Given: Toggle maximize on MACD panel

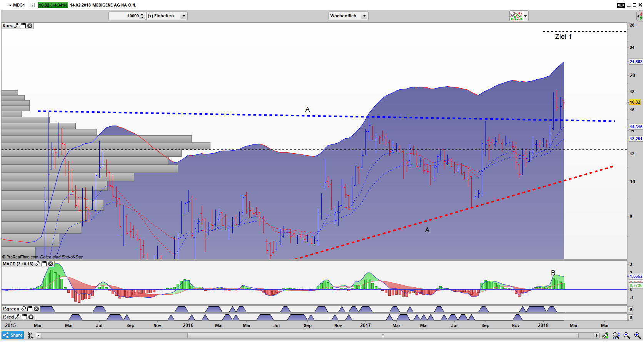Looking at the screenshot, I should click(x=44, y=264).
